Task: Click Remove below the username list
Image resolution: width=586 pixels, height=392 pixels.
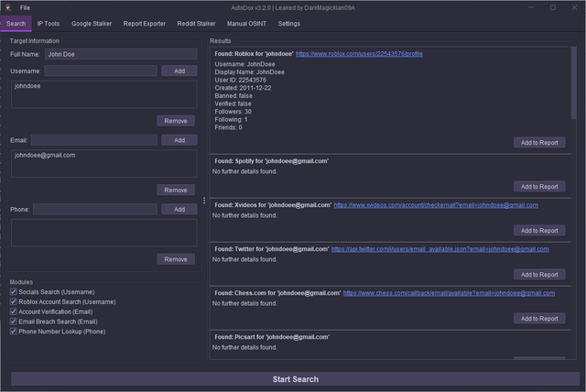Action: tap(176, 121)
